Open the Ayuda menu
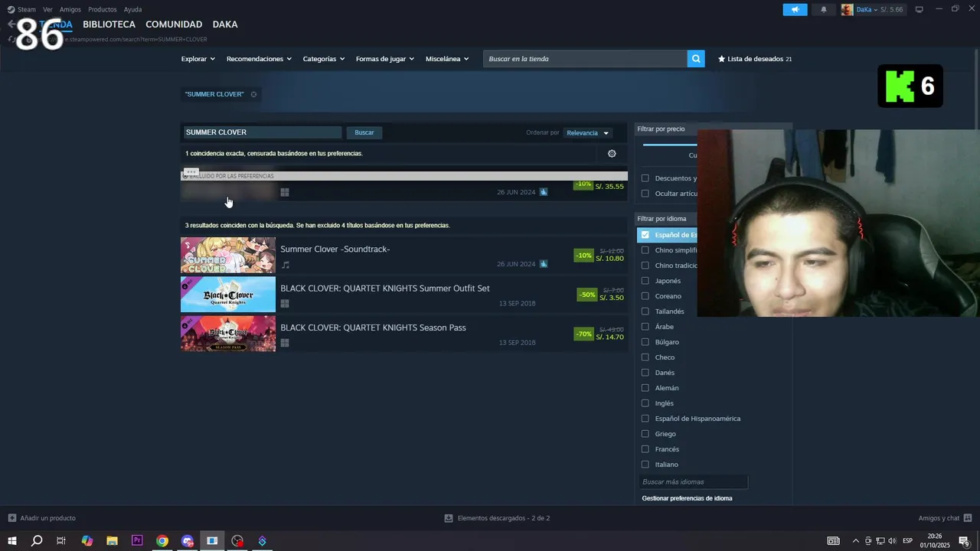980x551 pixels. [132, 9]
